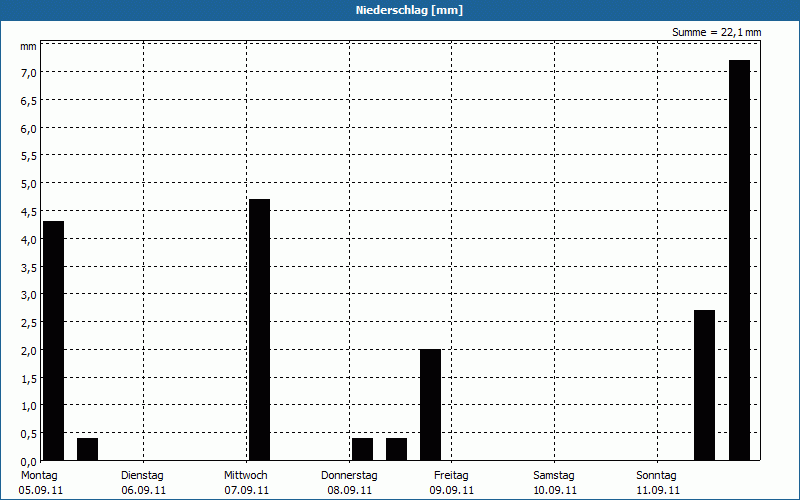Click the Sonntag axis label
This screenshot has width=800, height=500.
656,476
